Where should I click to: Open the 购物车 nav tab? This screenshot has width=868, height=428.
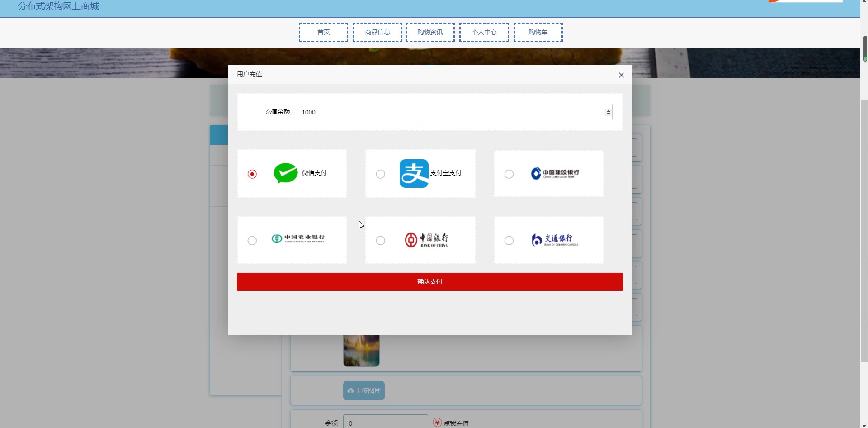(538, 32)
